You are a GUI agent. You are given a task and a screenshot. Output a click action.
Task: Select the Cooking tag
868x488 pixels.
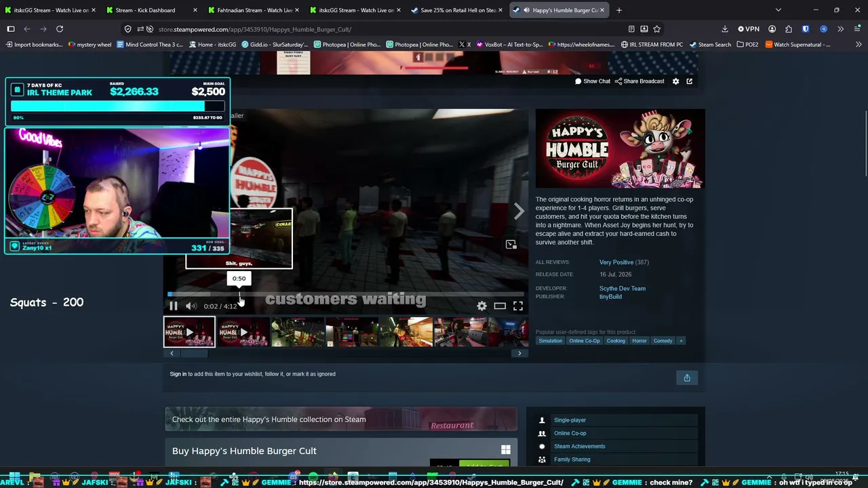point(616,341)
